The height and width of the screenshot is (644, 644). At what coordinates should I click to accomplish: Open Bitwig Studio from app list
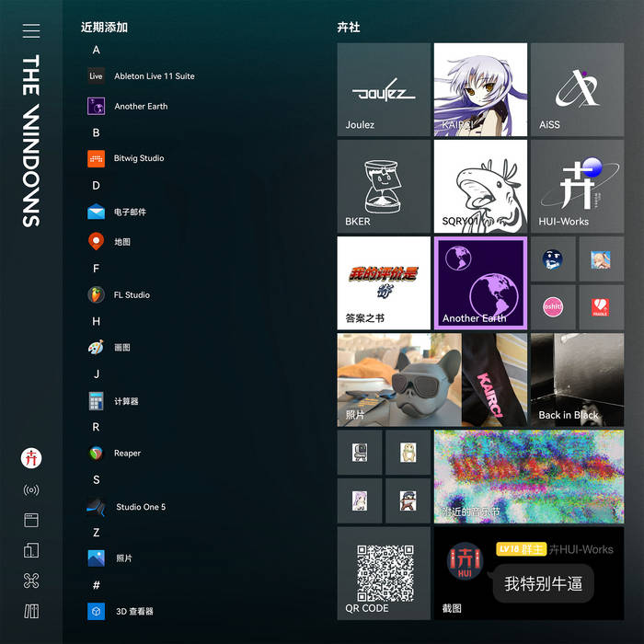126,158
